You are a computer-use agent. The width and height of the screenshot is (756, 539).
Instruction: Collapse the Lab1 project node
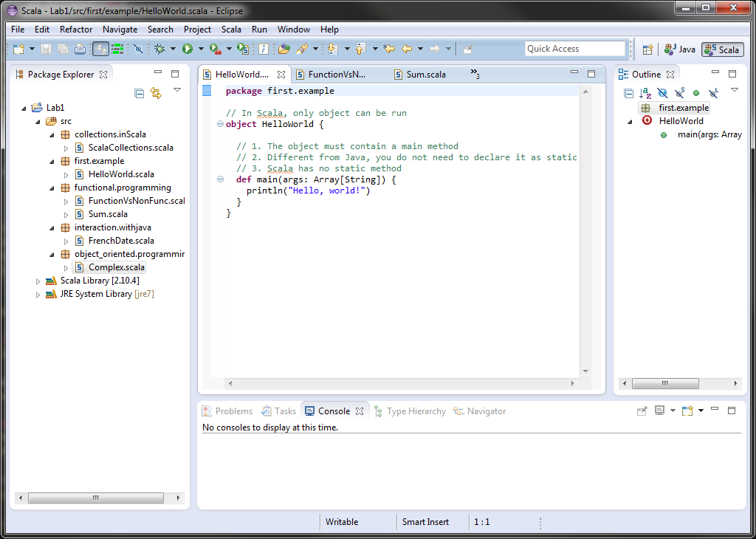[x=24, y=108]
